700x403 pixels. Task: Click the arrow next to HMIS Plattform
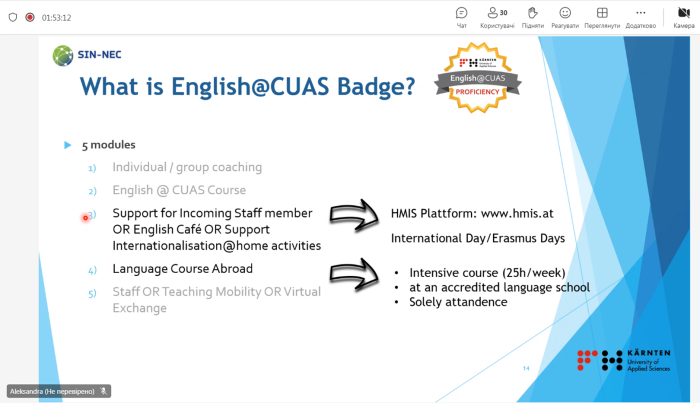pyautogui.click(x=355, y=213)
